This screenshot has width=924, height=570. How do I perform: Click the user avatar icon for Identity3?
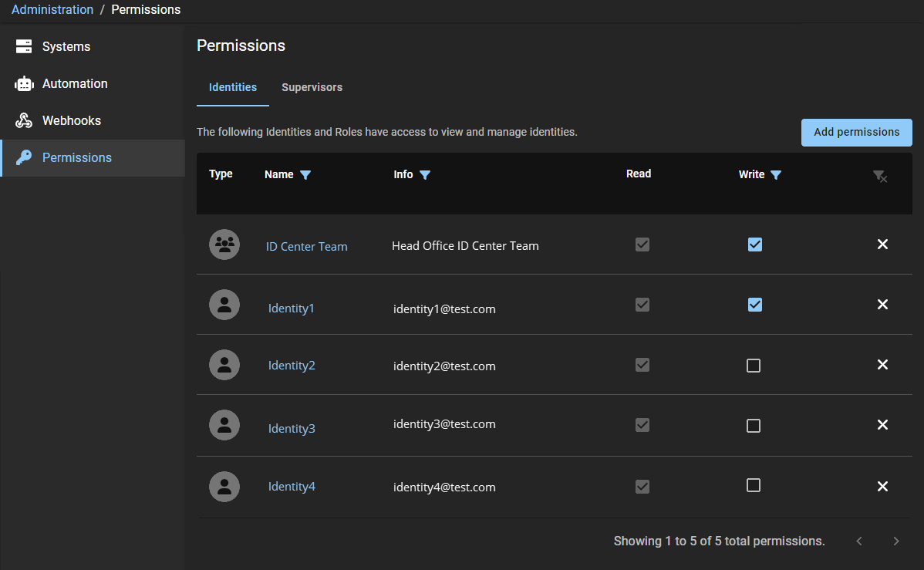[224, 425]
